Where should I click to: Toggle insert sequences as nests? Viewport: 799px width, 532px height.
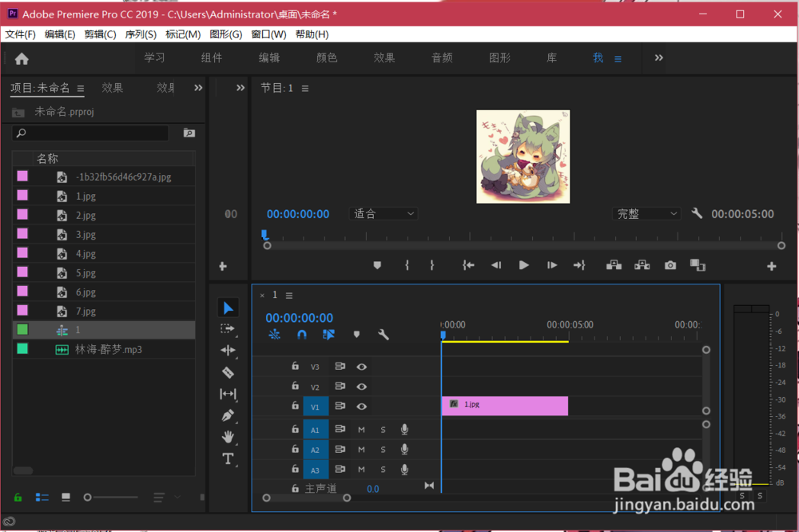(x=274, y=335)
